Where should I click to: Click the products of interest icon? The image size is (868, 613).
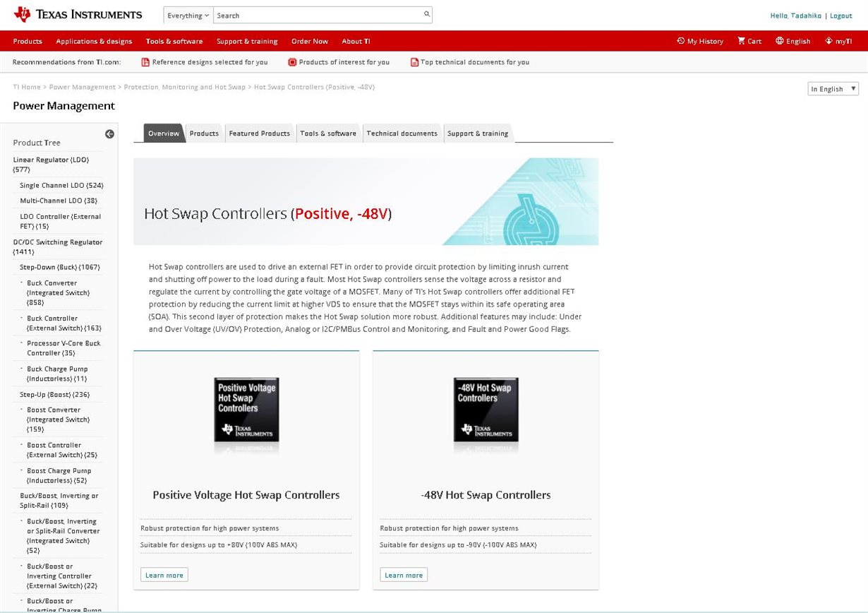292,62
